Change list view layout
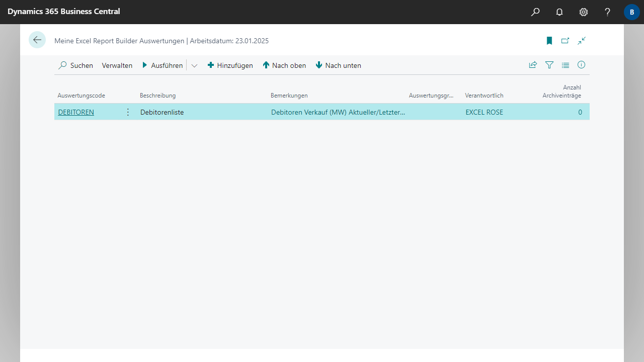This screenshot has height=362, width=644. pyautogui.click(x=566, y=65)
